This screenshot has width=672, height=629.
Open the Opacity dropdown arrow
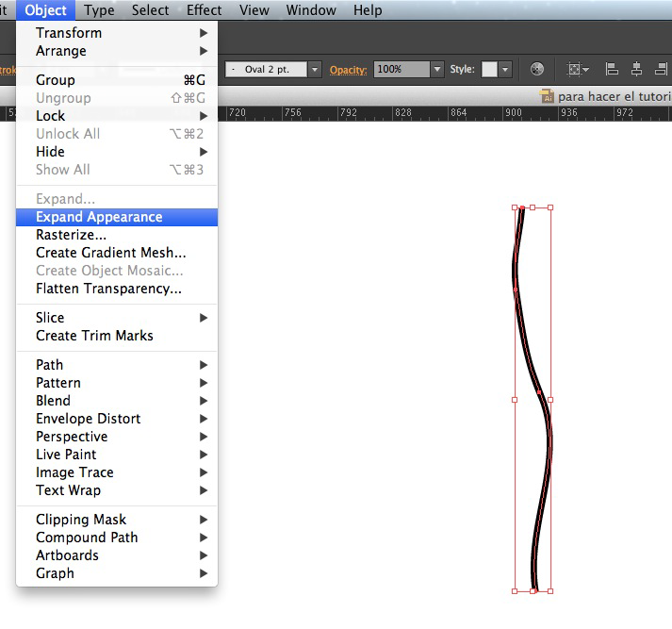point(437,69)
